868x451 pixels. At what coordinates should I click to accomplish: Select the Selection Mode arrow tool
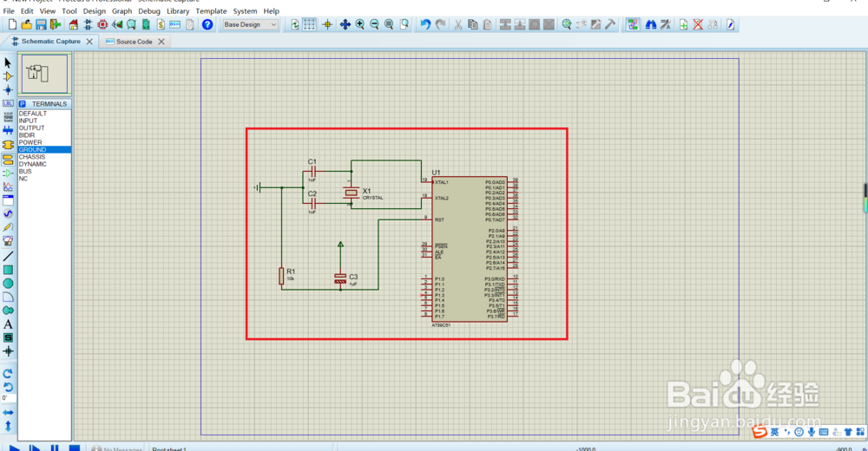(x=8, y=62)
